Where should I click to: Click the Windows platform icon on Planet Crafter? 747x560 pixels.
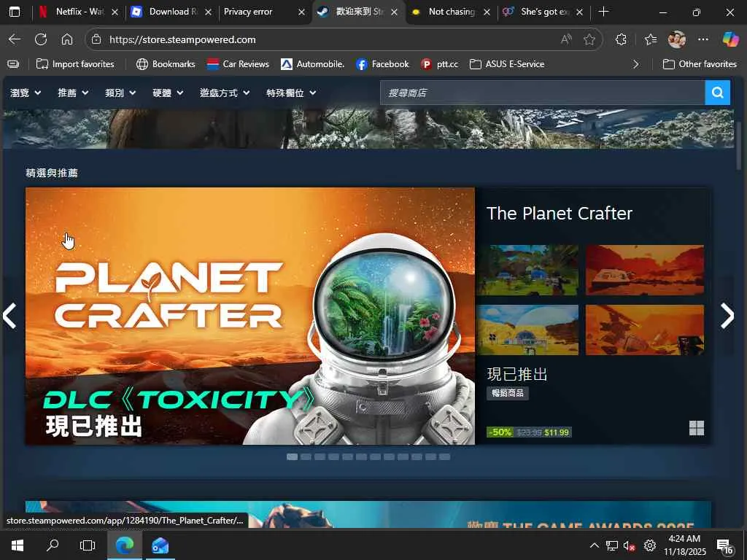(x=697, y=427)
